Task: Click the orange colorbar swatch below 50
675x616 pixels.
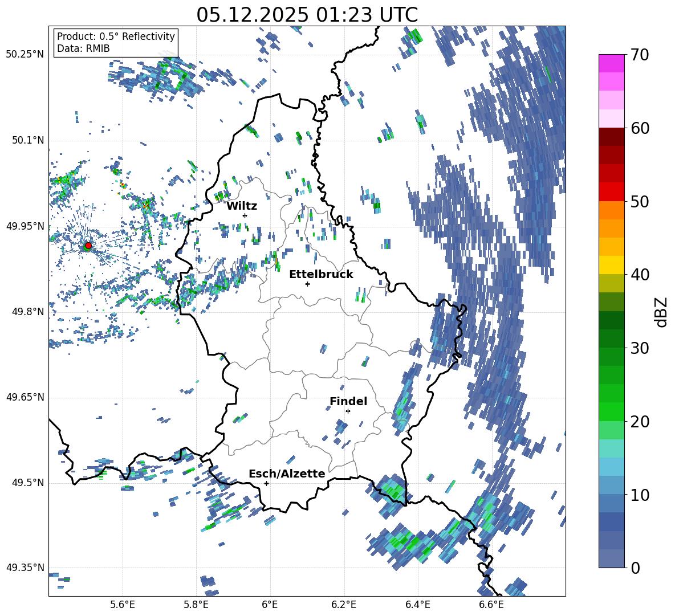Action: click(611, 210)
